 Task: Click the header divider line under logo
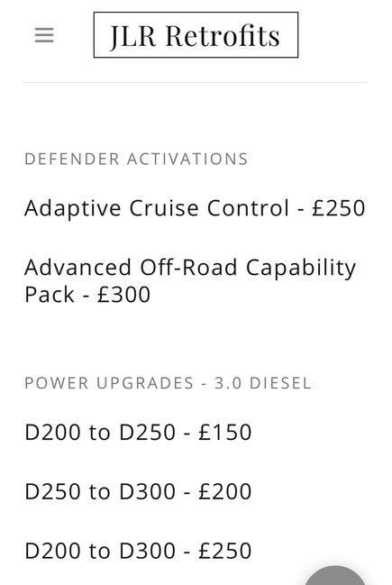pos(195,82)
